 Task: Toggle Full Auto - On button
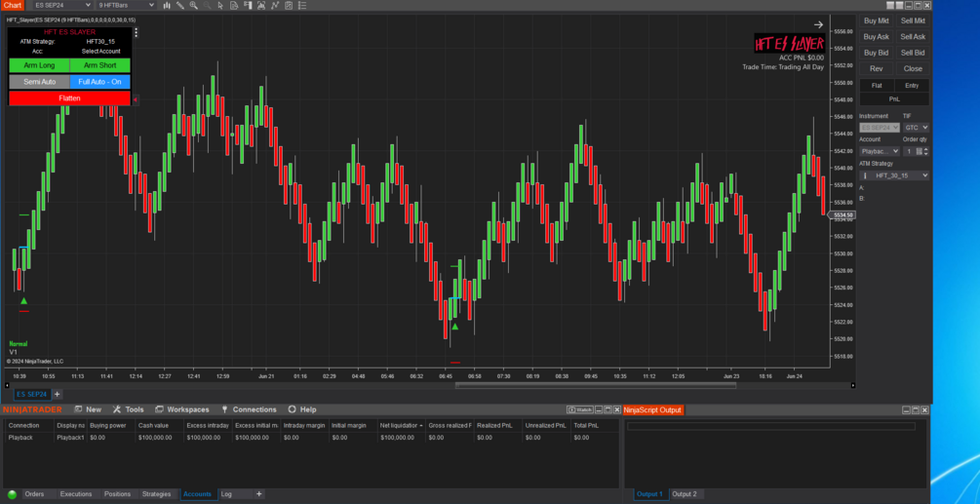coord(100,82)
